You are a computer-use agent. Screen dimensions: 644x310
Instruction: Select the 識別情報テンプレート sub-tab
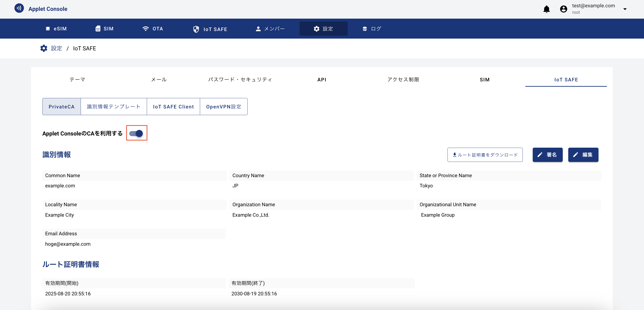(113, 107)
